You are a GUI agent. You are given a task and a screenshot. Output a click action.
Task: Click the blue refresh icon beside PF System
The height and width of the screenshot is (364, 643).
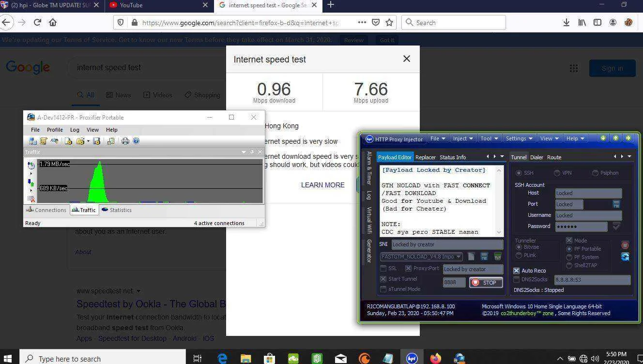[x=625, y=257]
